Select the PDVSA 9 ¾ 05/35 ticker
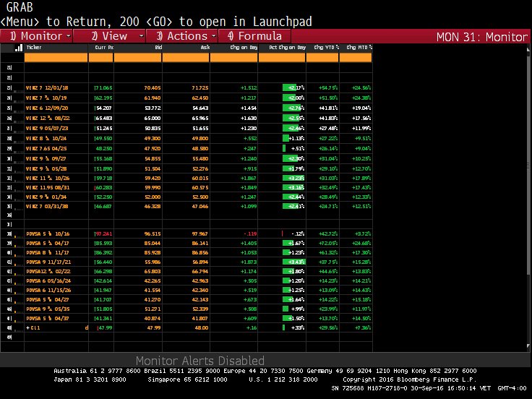 tap(48, 309)
